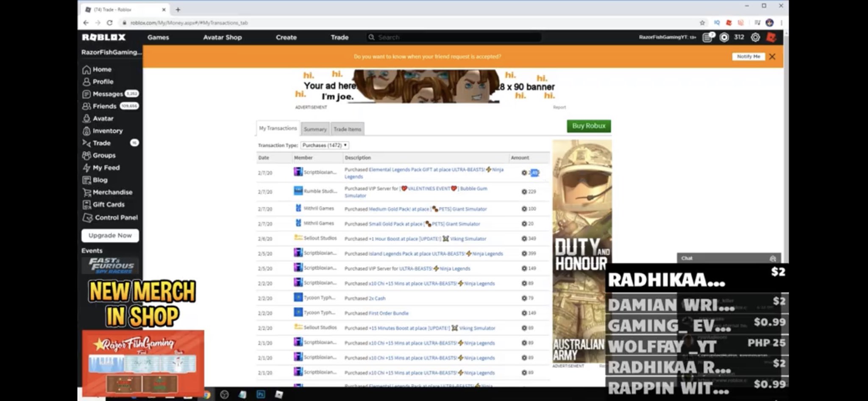Open Inventory from the sidebar
Image resolution: width=868 pixels, height=401 pixels.
(103, 131)
